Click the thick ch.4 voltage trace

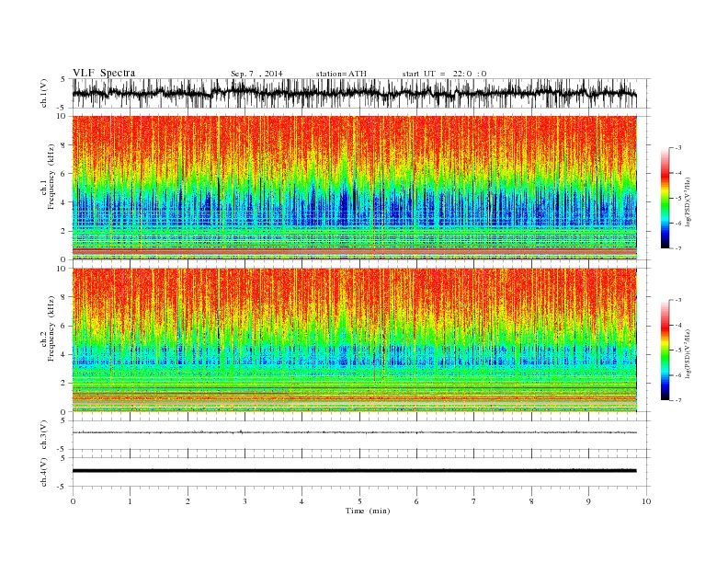pos(354,471)
